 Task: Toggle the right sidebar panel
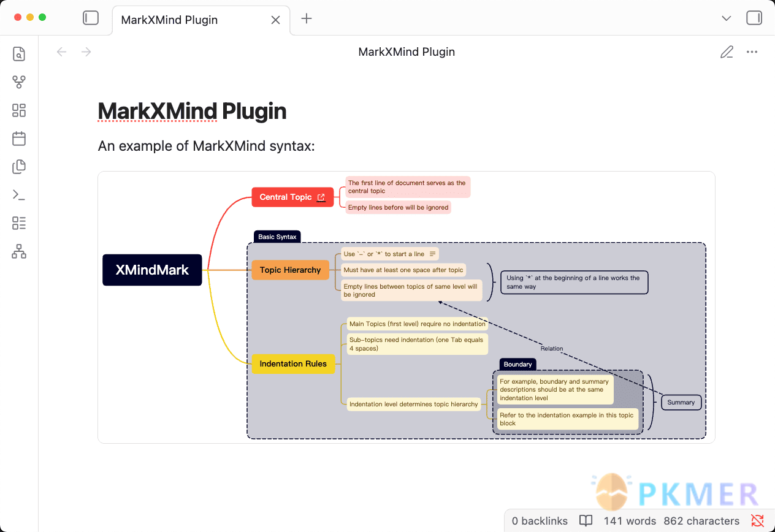pyautogui.click(x=754, y=18)
